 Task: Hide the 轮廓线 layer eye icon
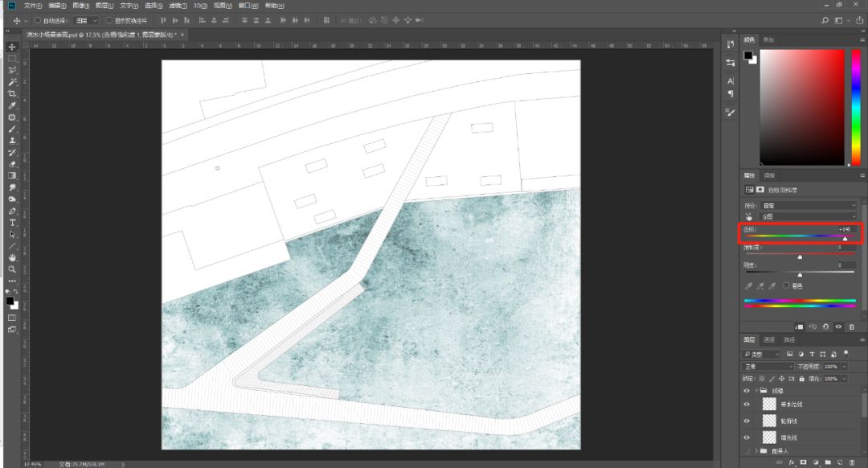coord(746,421)
